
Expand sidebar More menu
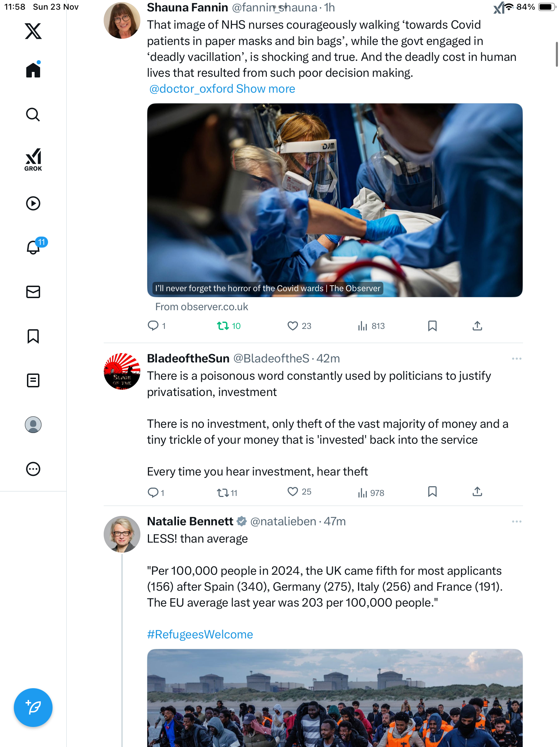33,469
